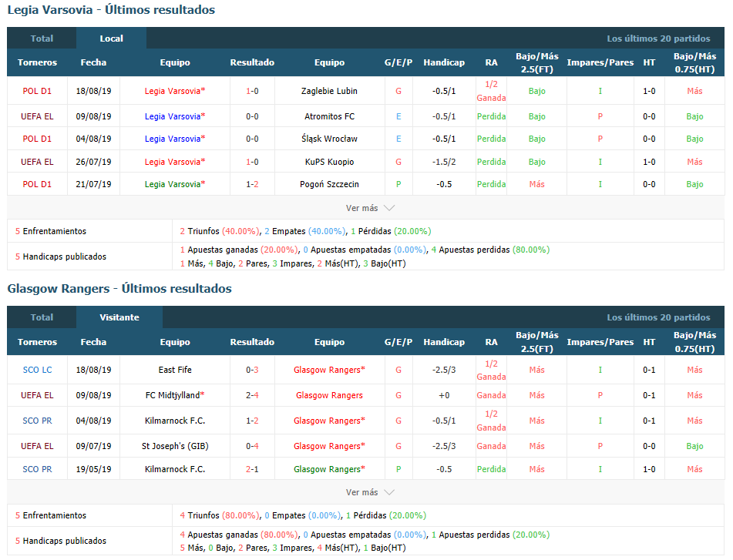
Task: Open the UEFA EL tournament in the St Joseph's row
Action: tap(37, 446)
